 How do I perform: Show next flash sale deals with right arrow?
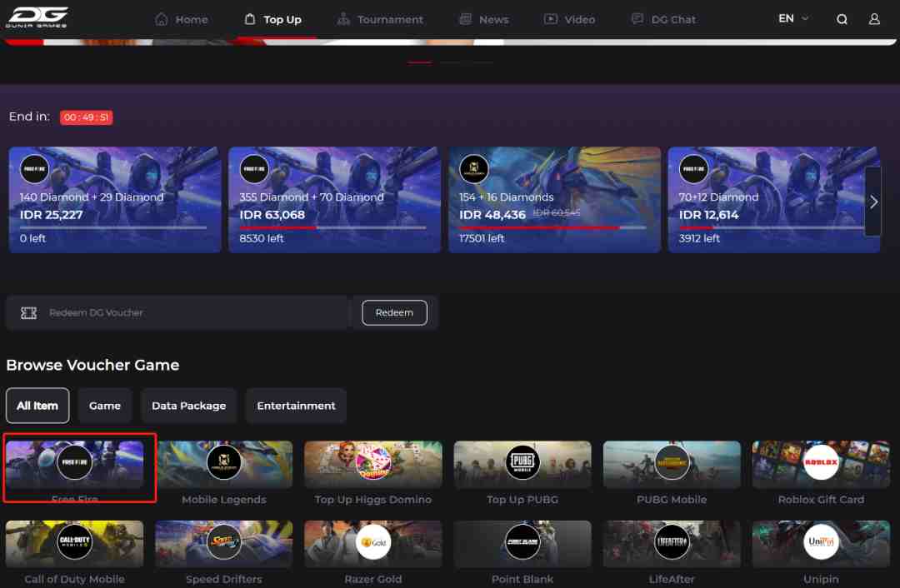(x=873, y=202)
